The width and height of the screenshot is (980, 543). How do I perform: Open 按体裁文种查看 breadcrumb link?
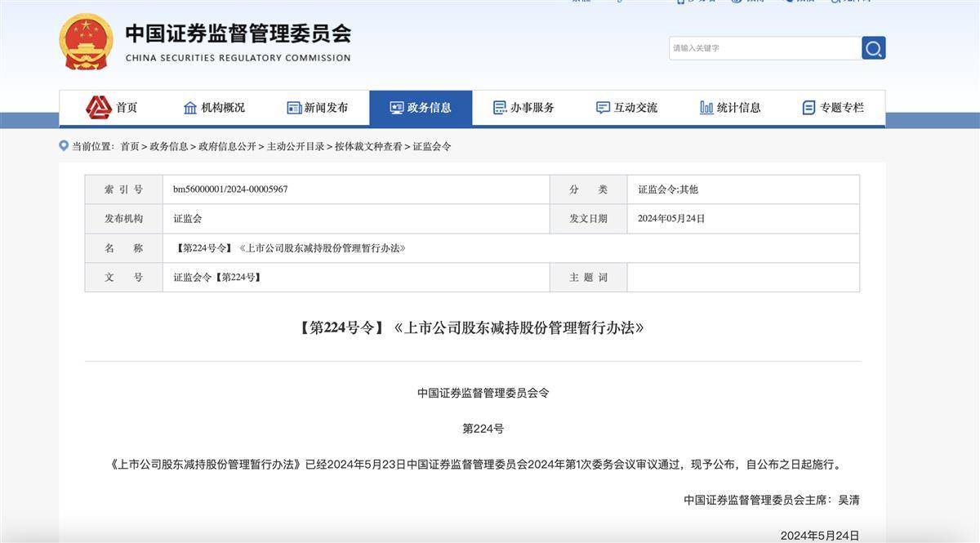368,147
